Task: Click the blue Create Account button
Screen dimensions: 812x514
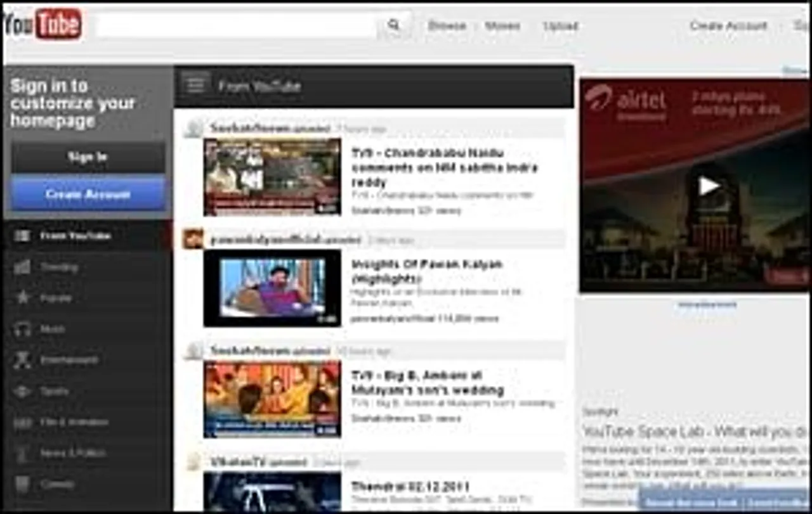Action: (x=88, y=194)
